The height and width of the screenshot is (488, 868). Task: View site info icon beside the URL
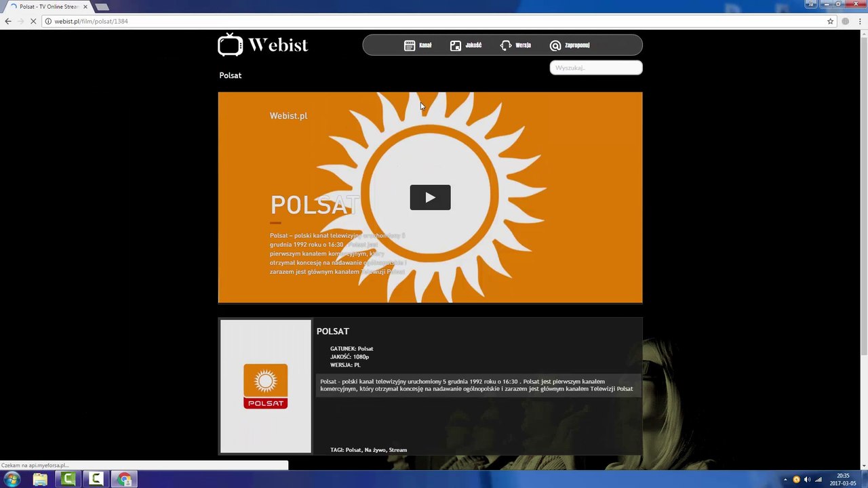[48, 21]
